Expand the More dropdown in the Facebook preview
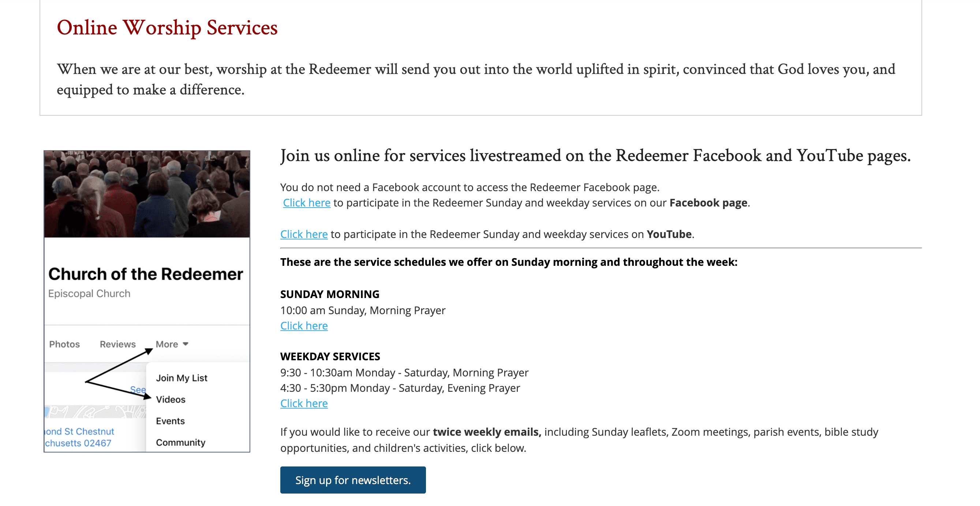Viewport: 980px width, 506px height. 167,344
